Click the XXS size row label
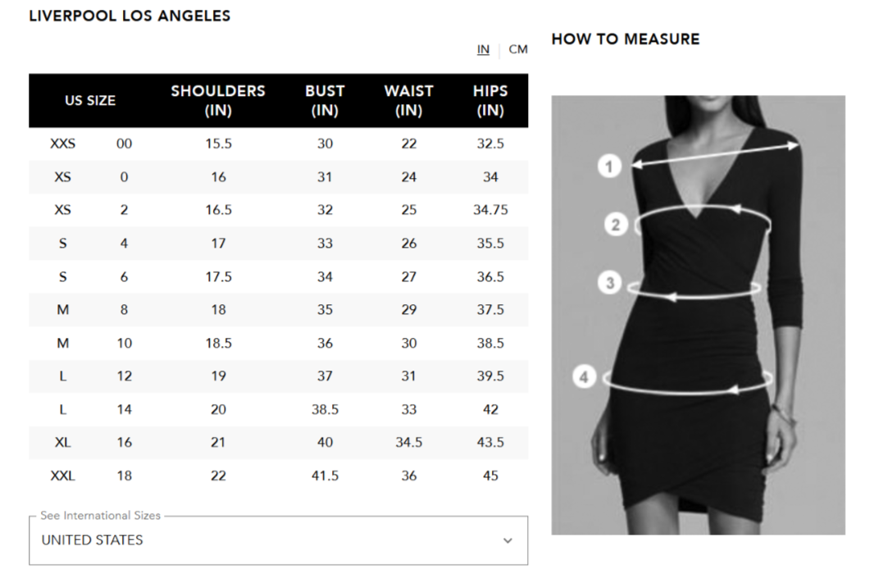Screen dimensions: 874x588 (62, 144)
